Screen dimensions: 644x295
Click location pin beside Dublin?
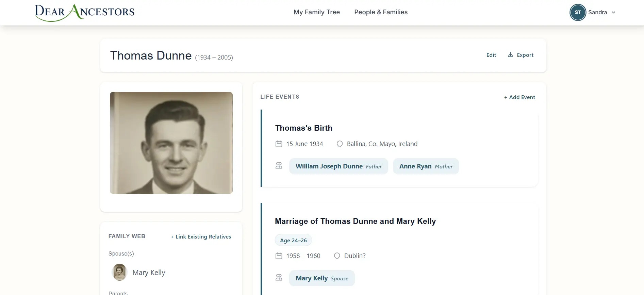337,256
